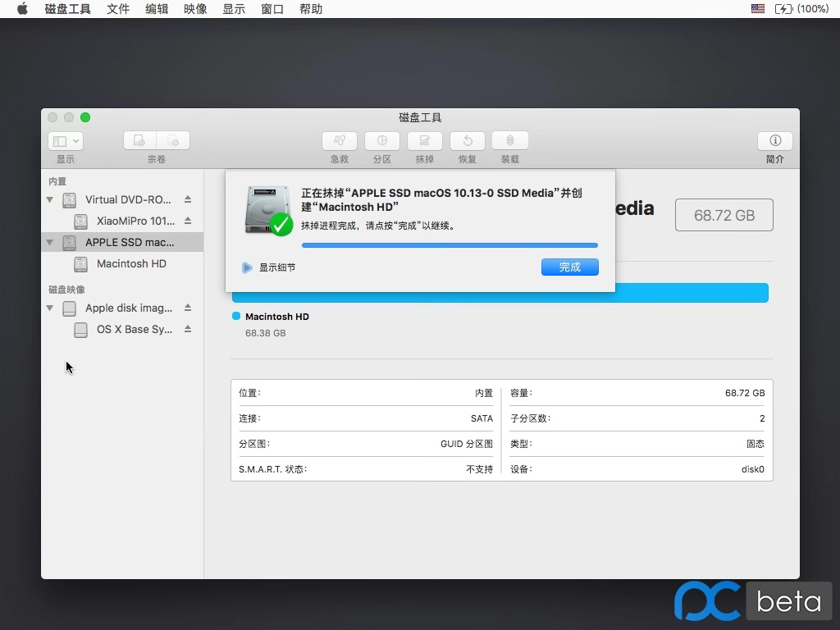Open the 磁盘工具 menu
The height and width of the screenshot is (630, 840).
click(x=67, y=9)
